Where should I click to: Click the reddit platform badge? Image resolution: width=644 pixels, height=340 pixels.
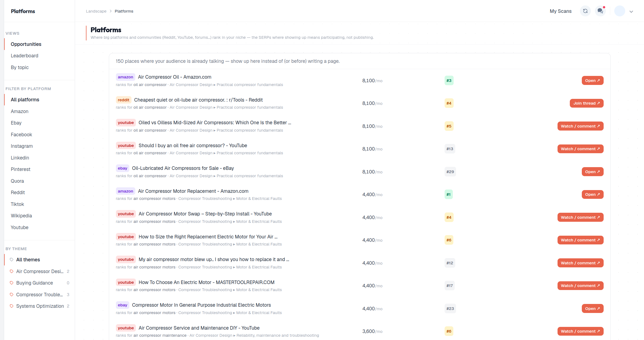pyautogui.click(x=124, y=100)
